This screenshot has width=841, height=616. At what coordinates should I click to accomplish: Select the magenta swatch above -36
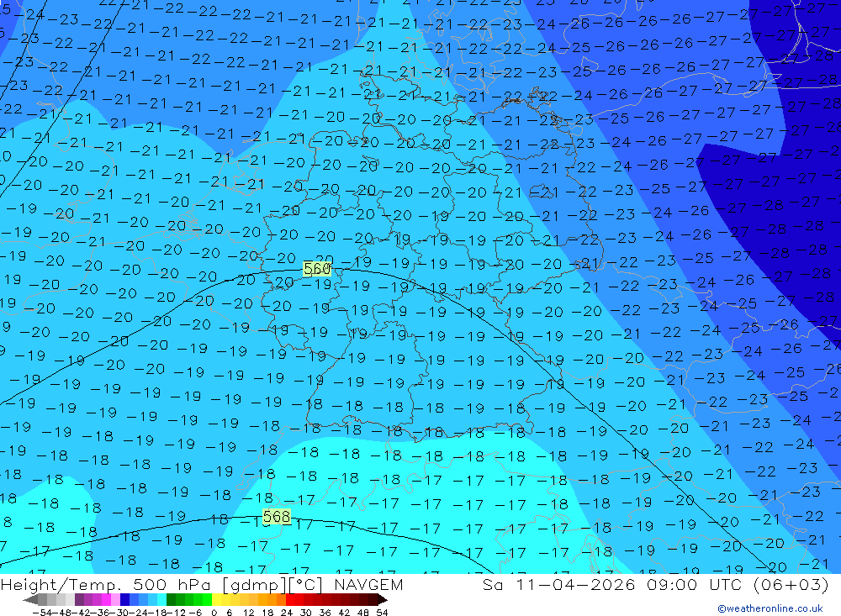[106, 599]
